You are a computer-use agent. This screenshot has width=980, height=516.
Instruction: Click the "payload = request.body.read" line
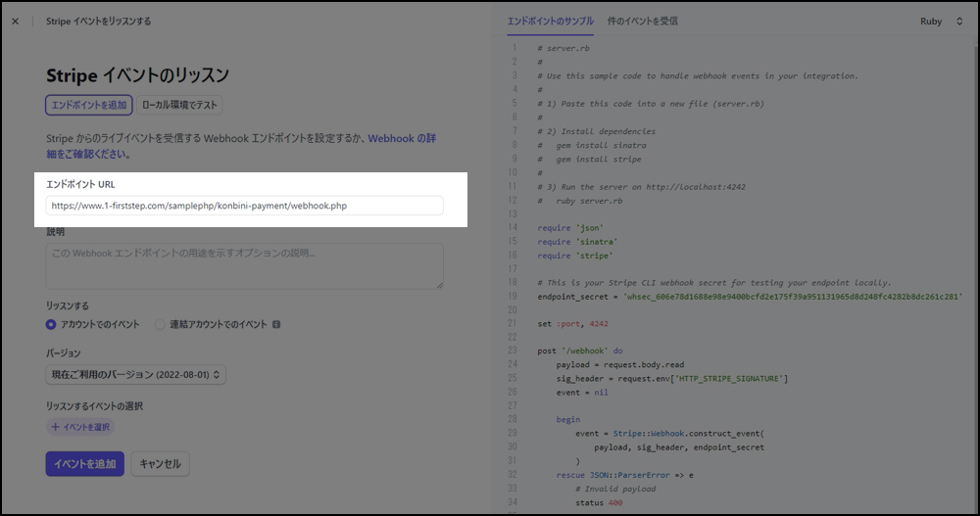pos(620,365)
